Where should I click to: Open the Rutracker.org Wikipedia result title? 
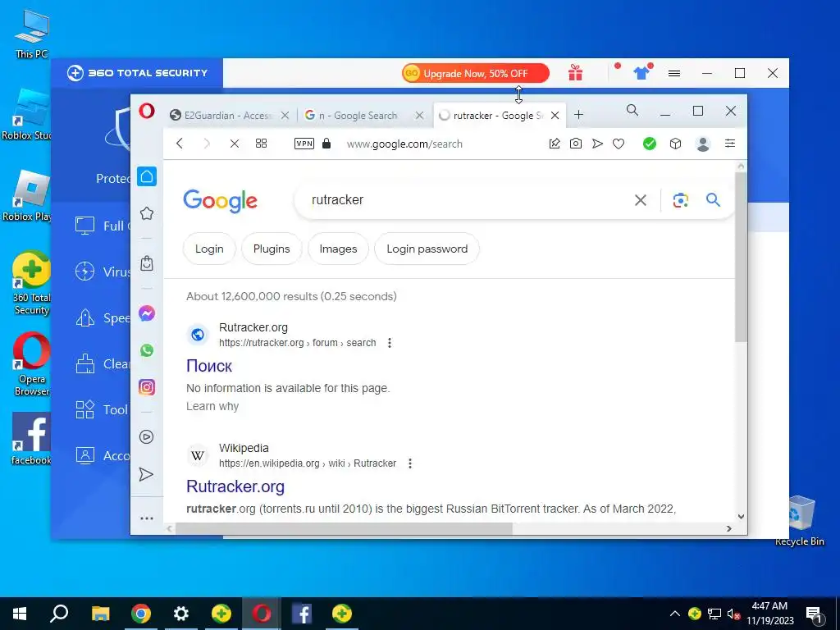point(235,486)
